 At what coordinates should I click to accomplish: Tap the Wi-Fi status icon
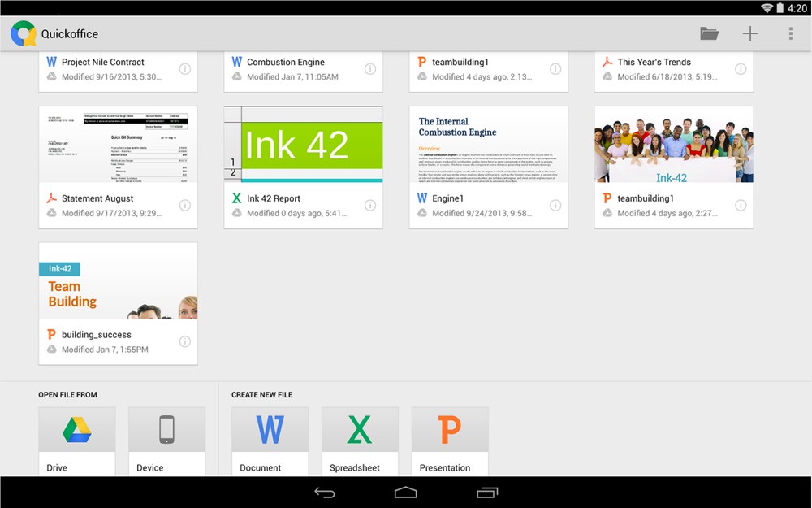(767, 8)
